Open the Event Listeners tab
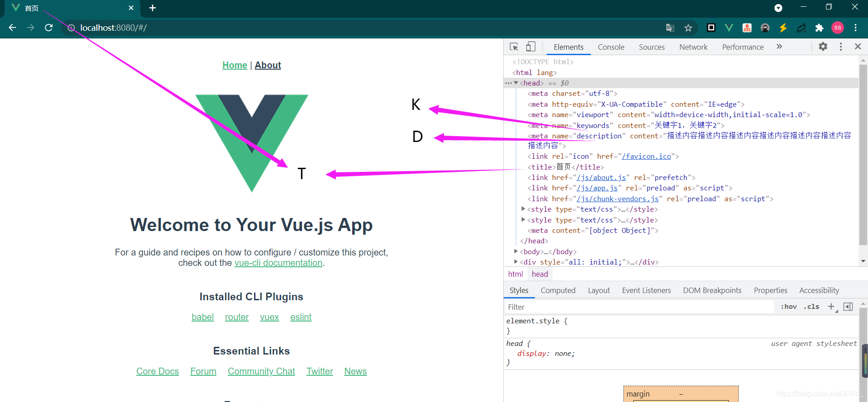Screen dimensions: 868x402 (646, 290)
